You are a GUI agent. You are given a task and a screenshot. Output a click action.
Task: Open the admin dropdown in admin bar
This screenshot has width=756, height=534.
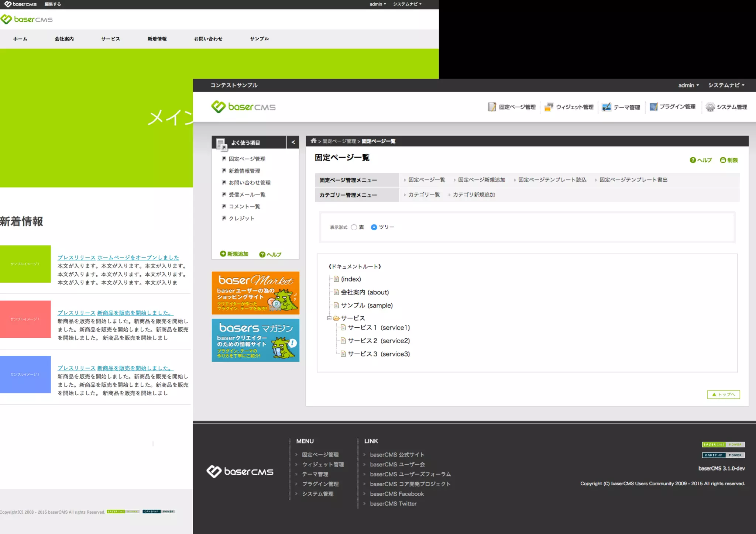click(x=688, y=85)
